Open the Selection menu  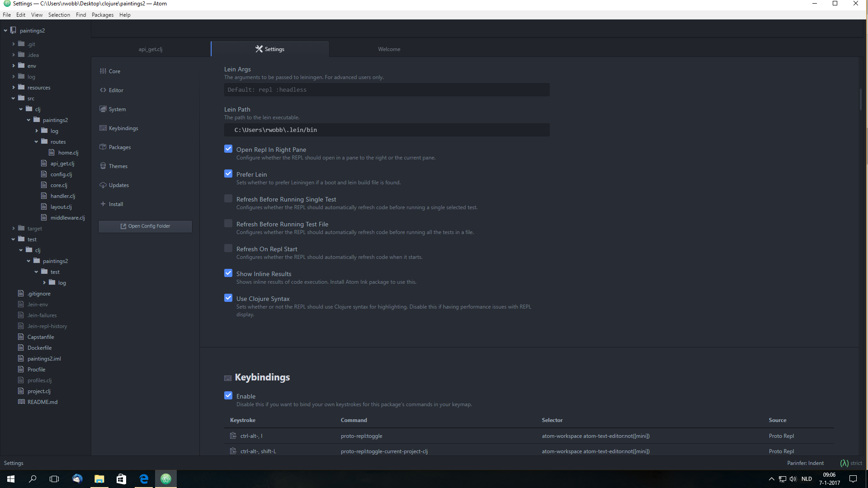click(x=59, y=14)
